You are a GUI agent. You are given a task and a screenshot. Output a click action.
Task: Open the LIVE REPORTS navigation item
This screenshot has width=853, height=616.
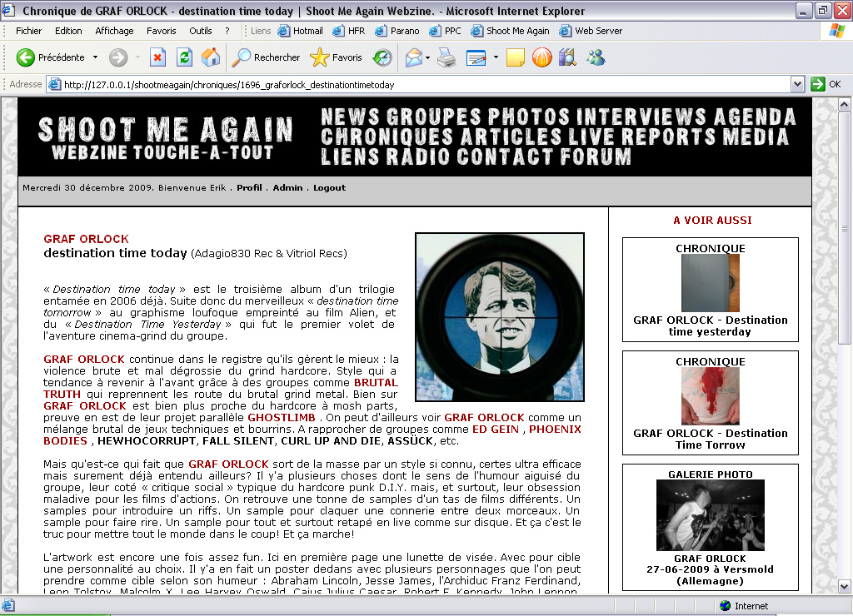coord(642,137)
